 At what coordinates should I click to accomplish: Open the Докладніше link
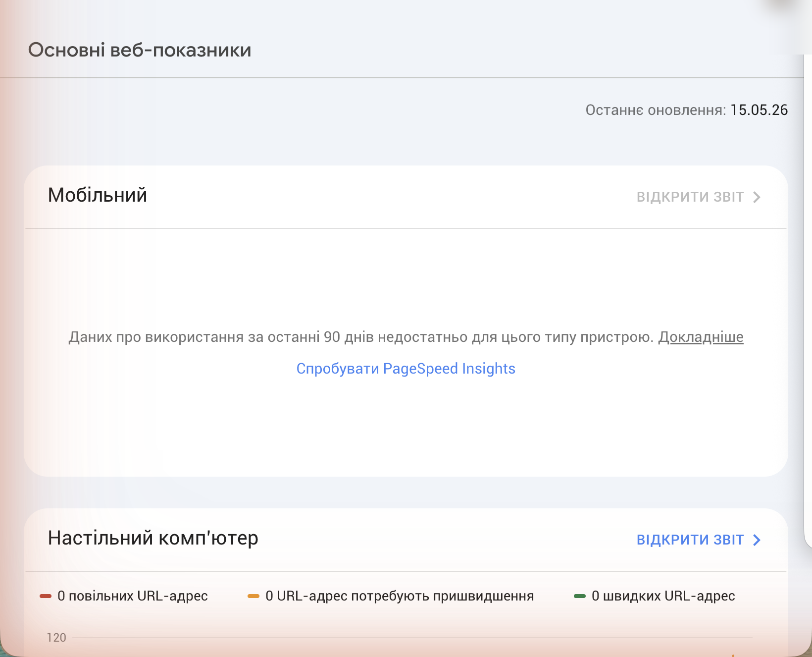(x=701, y=337)
